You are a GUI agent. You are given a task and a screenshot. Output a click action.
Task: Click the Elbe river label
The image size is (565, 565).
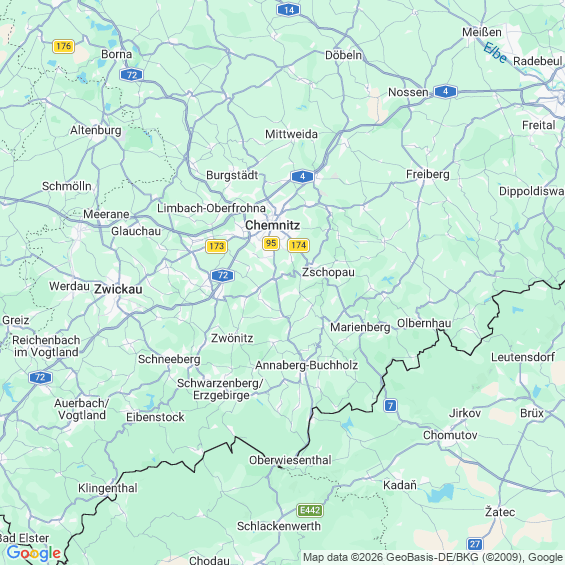(x=495, y=53)
